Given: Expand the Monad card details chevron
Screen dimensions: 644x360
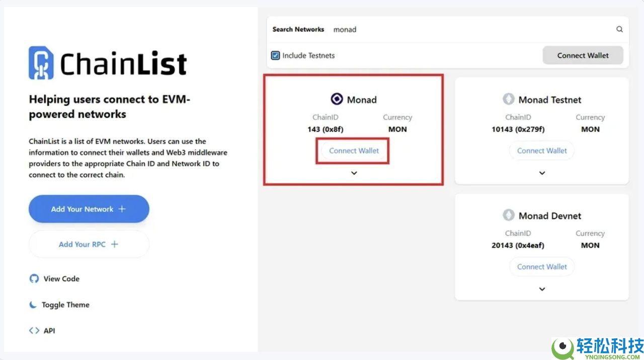Looking at the screenshot, I should click(x=354, y=173).
